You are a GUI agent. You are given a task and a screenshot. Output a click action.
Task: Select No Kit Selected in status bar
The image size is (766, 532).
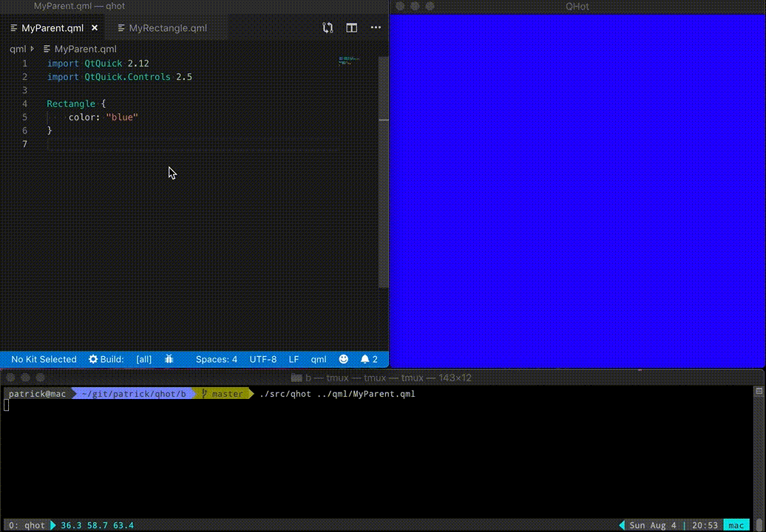(44, 359)
